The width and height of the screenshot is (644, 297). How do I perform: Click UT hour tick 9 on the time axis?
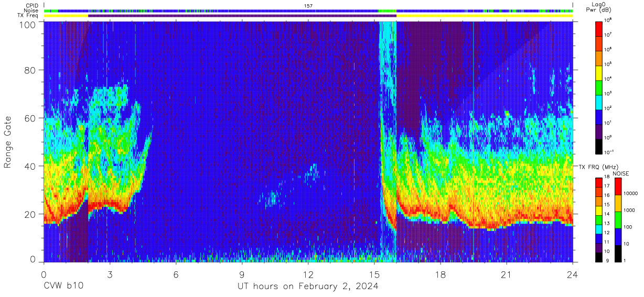242,274
